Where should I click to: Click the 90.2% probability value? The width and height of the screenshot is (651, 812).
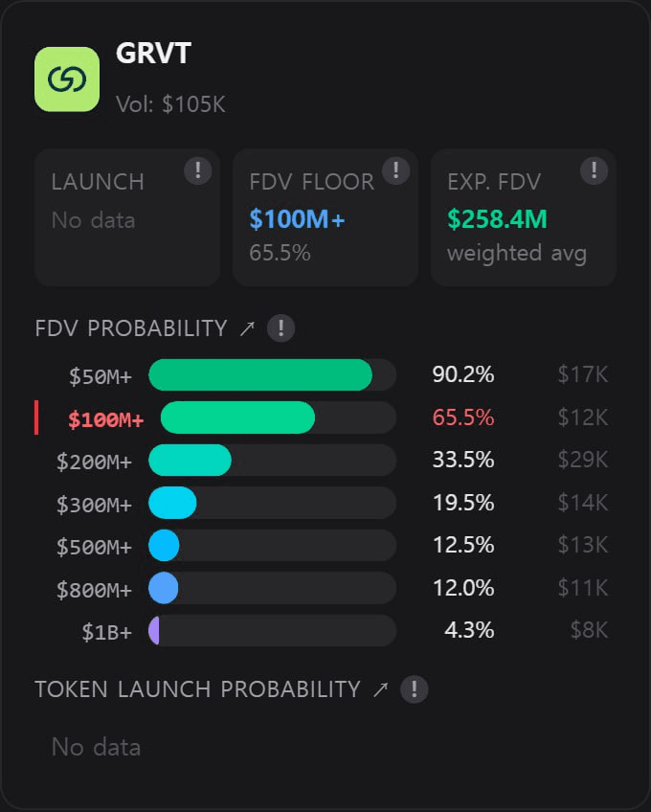[463, 374]
